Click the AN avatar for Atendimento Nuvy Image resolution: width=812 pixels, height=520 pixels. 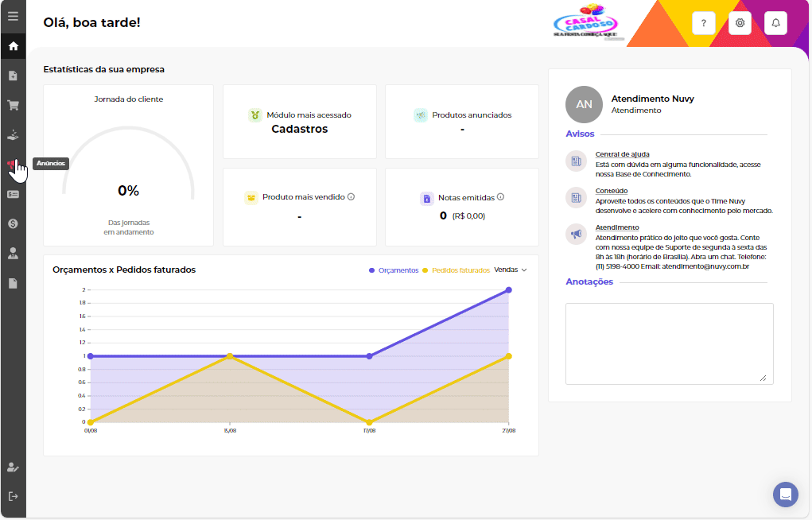tap(584, 104)
